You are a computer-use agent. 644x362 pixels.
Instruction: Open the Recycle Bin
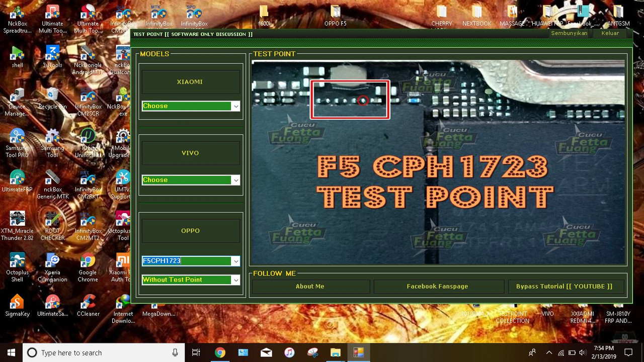point(52,96)
